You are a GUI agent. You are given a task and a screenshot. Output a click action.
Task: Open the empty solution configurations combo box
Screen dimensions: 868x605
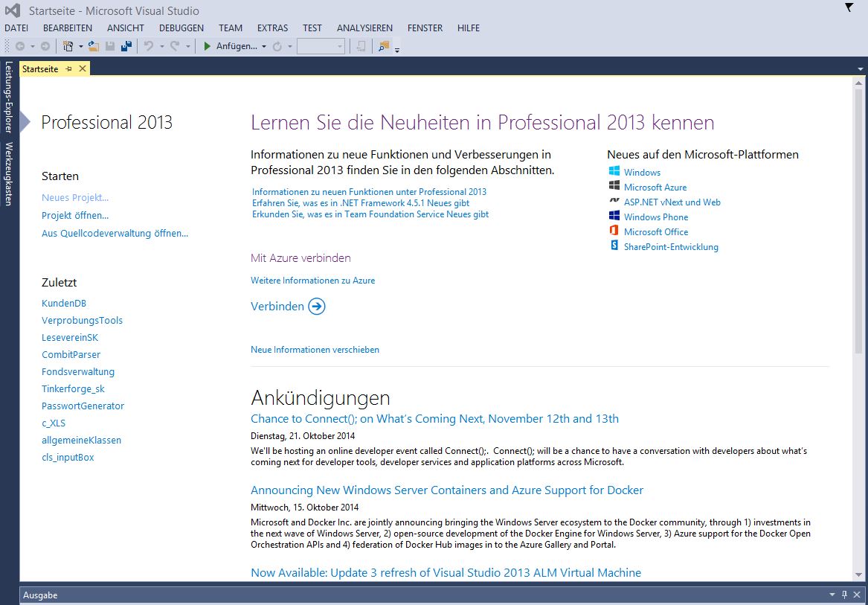[321, 47]
